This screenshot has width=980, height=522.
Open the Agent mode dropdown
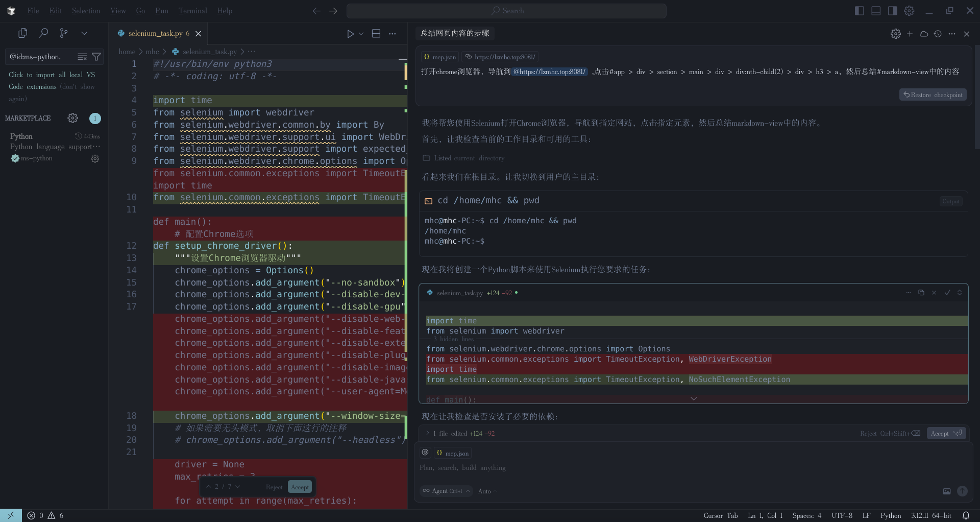pos(446,491)
